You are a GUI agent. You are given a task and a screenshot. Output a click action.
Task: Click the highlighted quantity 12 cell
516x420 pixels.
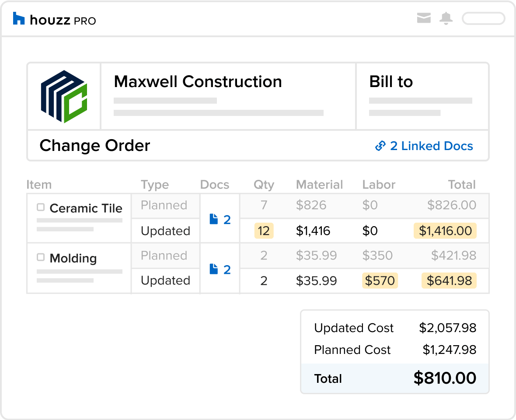(x=264, y=231)
